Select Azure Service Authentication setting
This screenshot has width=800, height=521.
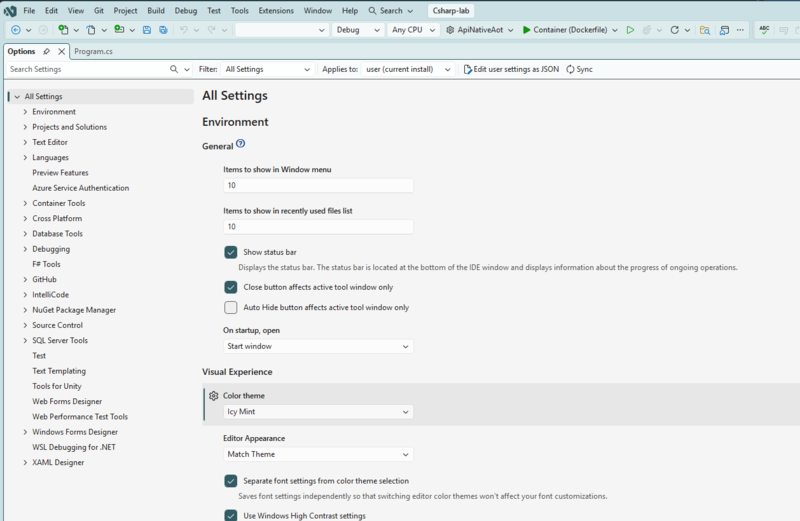(81, 188)
